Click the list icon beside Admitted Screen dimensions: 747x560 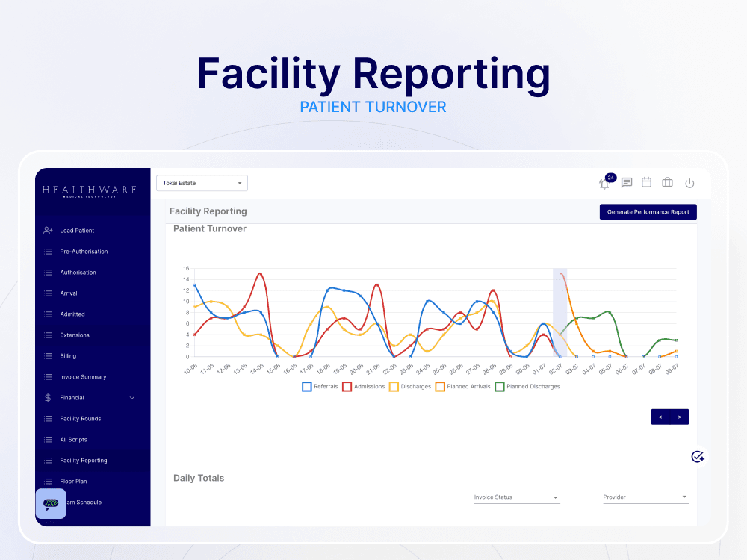point(48,314)
